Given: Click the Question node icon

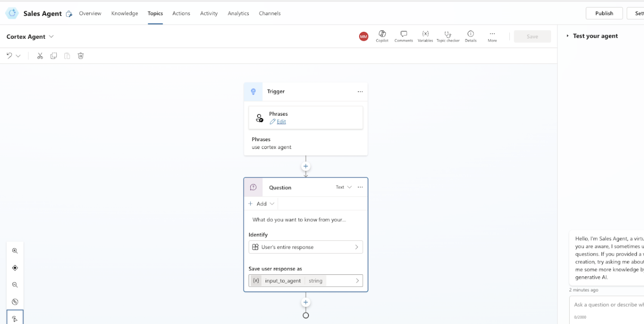Looking at the screenshot, I should [253, 187].
